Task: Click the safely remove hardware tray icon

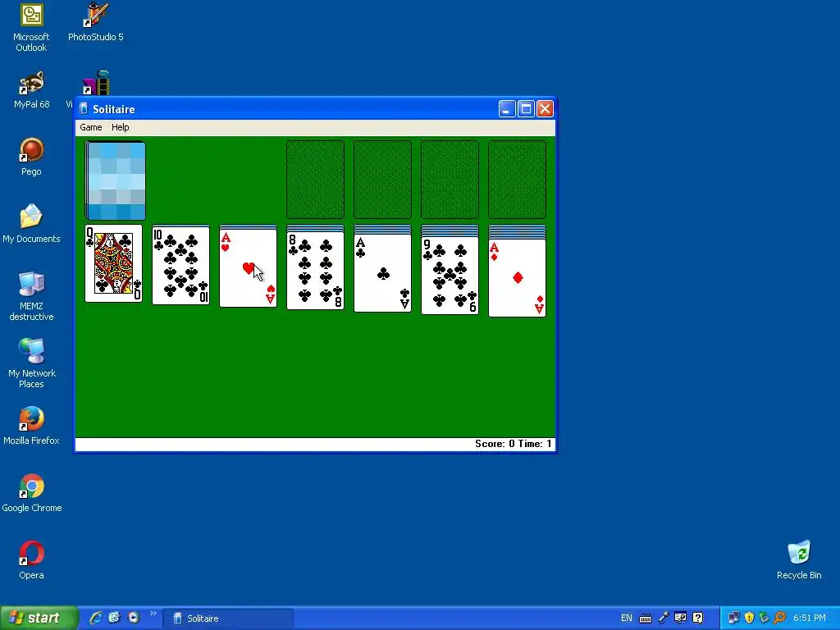Action: pyautogui.click(x=764, y=619)
